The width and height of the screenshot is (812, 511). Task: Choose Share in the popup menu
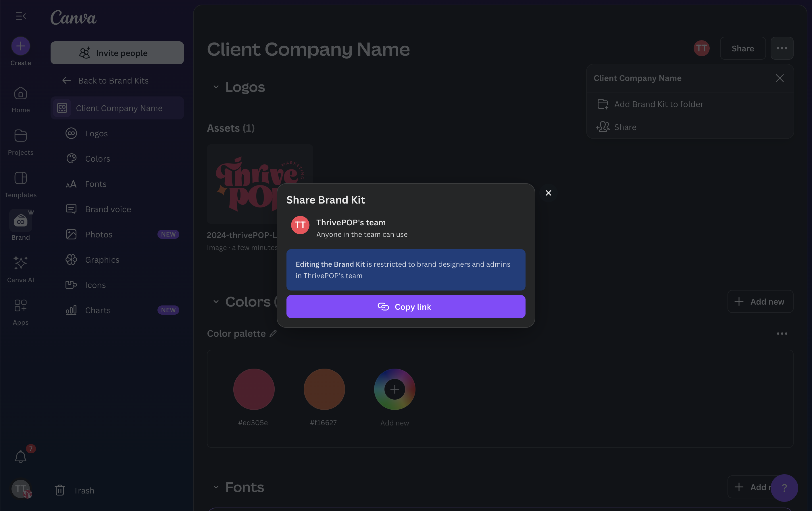pos(690,127)
